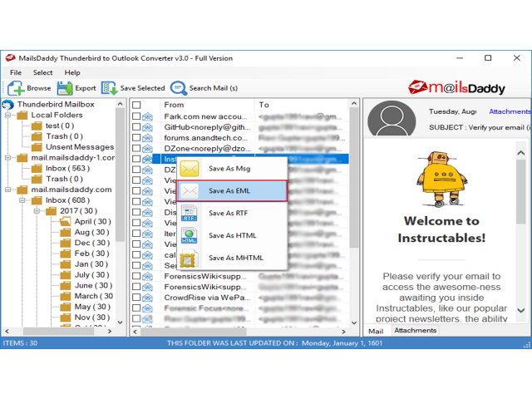Click the Save As MHTML frame icon
This screenshot has height=399, width=532.
(189, 259)
